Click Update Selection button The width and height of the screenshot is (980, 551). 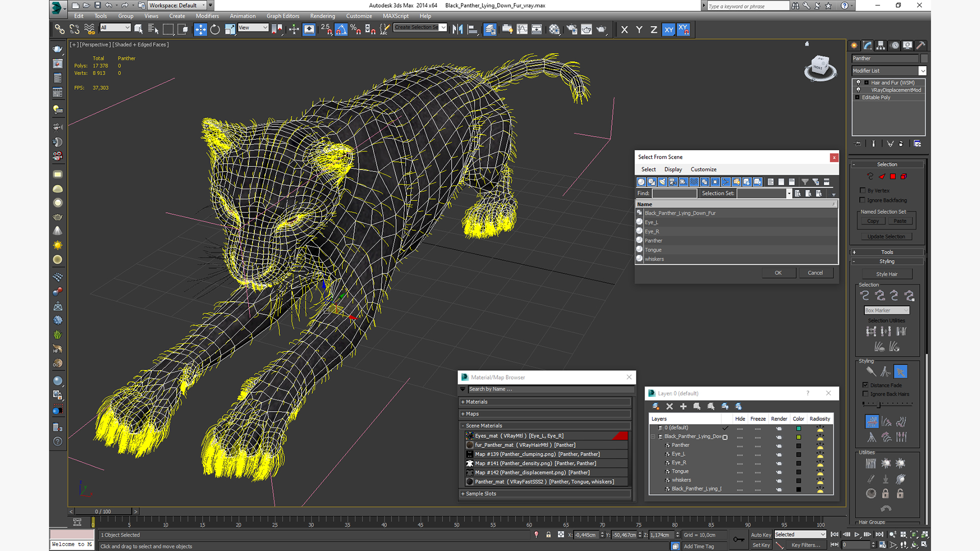(x=886, y=237)
